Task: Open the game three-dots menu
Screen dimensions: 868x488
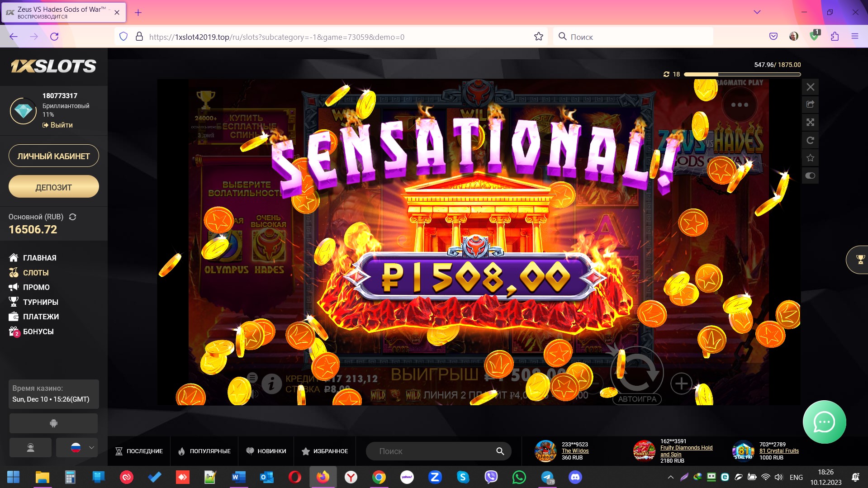Action: coord(740,104)
